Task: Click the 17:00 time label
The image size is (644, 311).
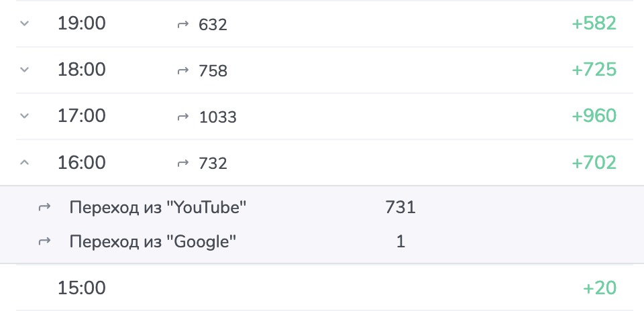Action: tap(82, 116)
